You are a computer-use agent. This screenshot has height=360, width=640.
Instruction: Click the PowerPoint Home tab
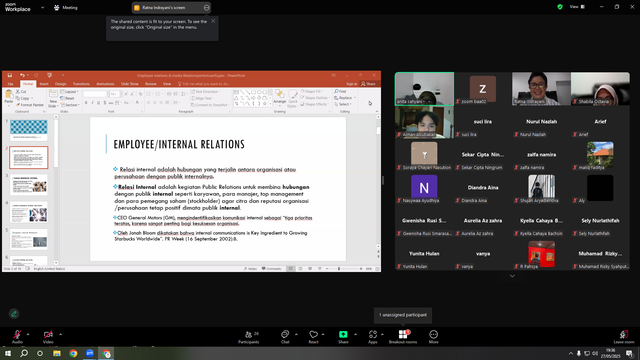click(x=28, y=84)
